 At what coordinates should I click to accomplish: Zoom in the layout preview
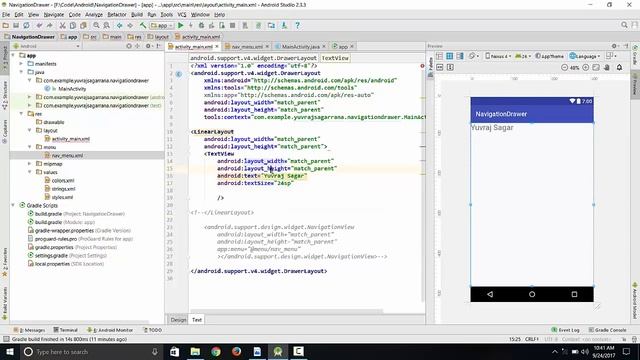click(585, 67)
